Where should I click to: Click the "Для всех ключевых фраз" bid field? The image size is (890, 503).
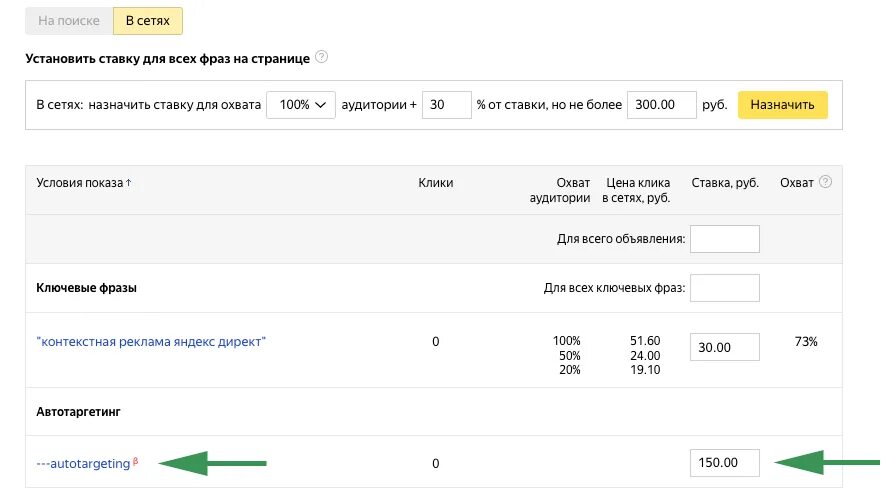(x=724, y=288)
